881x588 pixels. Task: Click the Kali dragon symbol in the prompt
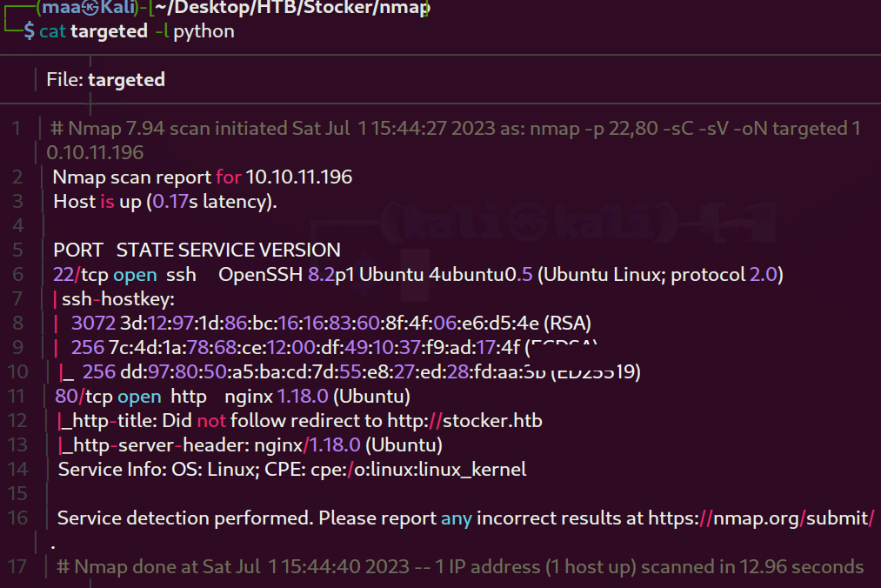pyautogui.click(x=90, y=7)
